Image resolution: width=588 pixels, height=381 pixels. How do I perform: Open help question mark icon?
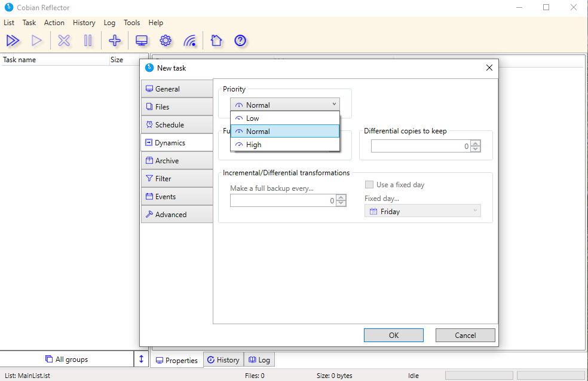pyautogui.click(x=240, y=41)
